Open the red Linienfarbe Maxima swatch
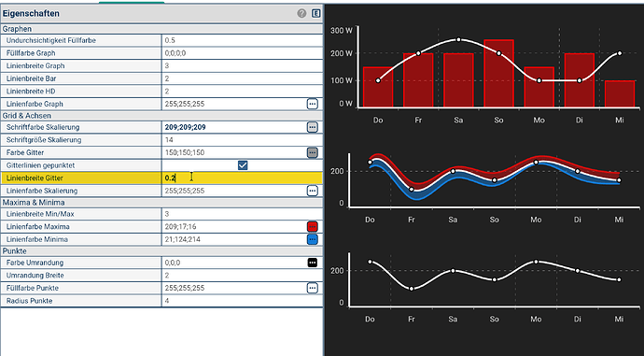The image size is (644, 356). click(x=313, y=226)
